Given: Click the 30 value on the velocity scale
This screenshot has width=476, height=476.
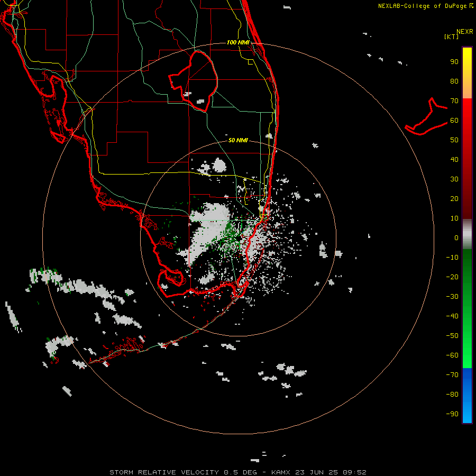Looking at the screenshot, I should click(454, 179).
